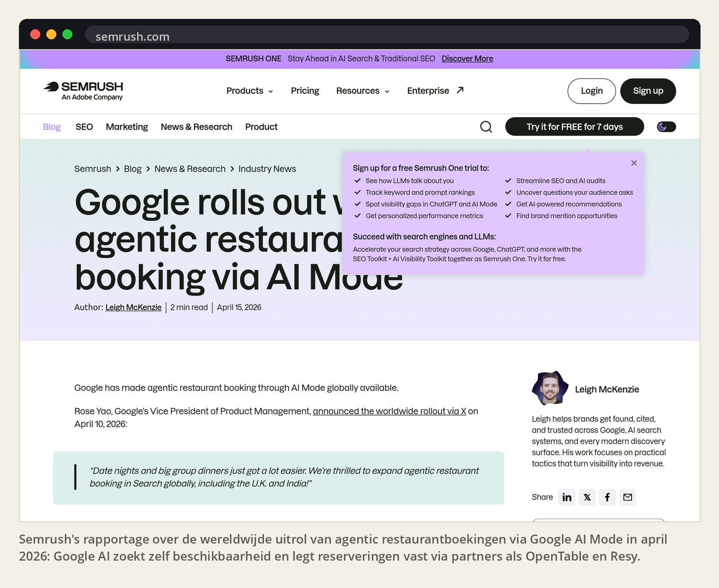719x588 pixels.
Task: Go to Industry News breadcrumb
Action: pos(267,169)
